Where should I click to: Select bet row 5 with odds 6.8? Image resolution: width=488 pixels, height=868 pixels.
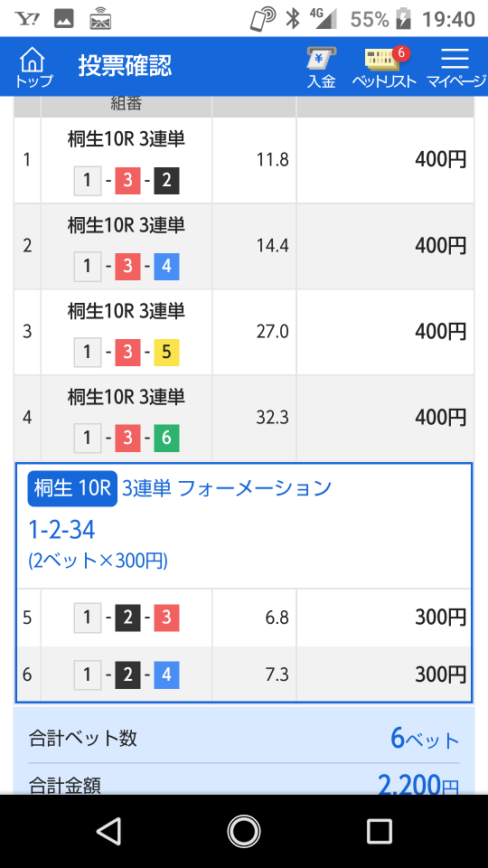coord(244,618)
